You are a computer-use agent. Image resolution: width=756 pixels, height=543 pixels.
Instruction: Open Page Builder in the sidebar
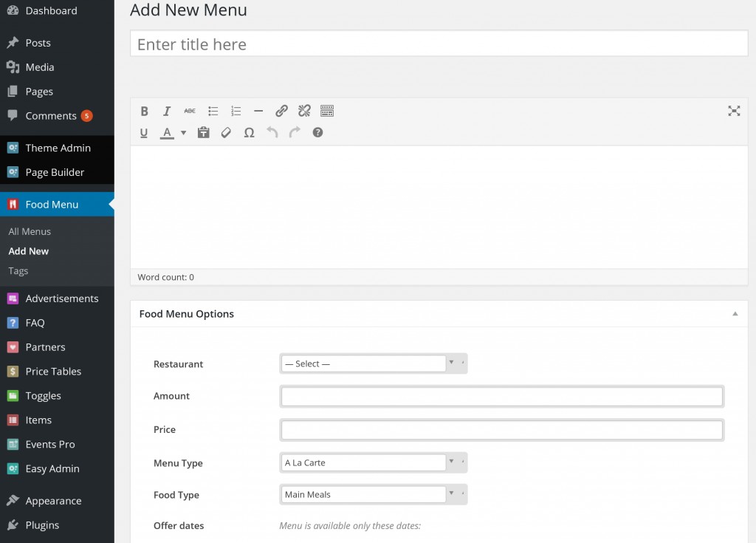(57, 172)
